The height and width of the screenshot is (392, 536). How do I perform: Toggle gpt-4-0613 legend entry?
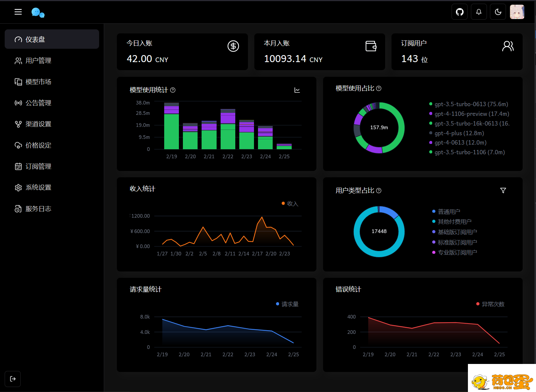[458, 143]
